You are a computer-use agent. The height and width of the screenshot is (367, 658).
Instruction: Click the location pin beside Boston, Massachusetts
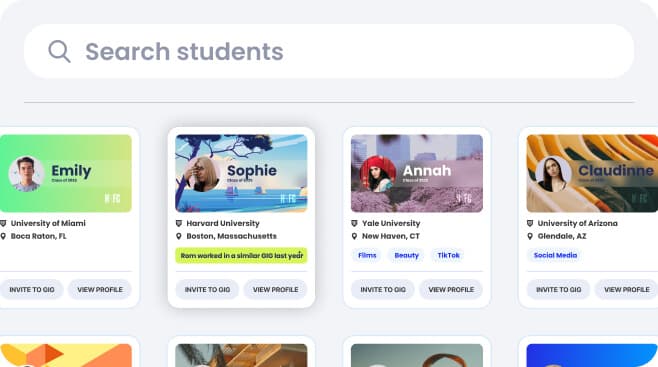179,236
